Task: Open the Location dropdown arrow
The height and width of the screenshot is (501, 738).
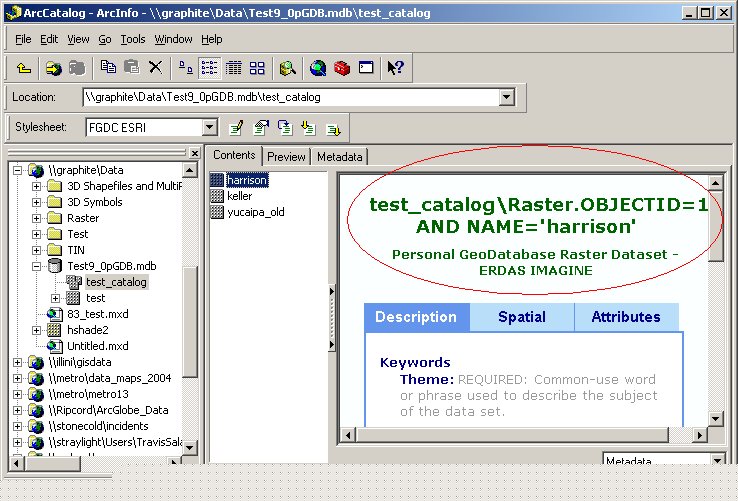Action: (x=506, y=97)
